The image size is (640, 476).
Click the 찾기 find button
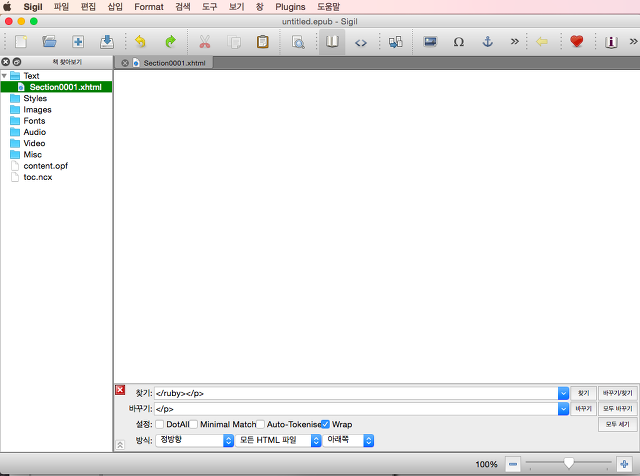point(584,393)
